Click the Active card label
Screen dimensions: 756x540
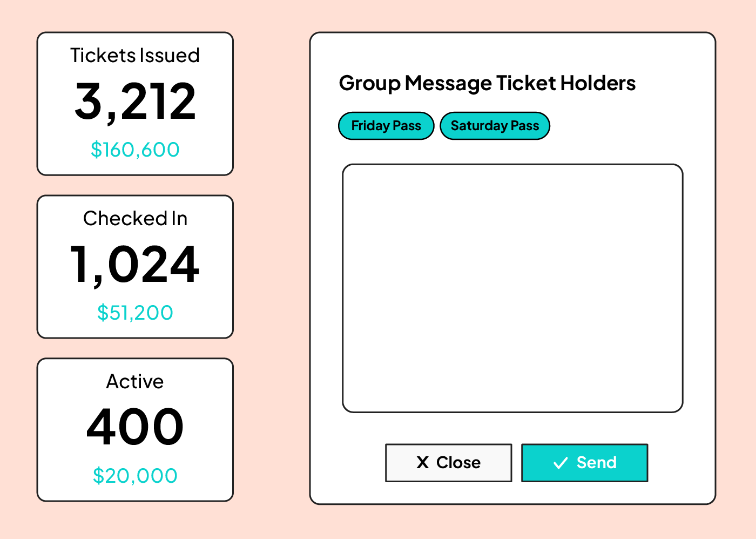click(x=135, y=382)
